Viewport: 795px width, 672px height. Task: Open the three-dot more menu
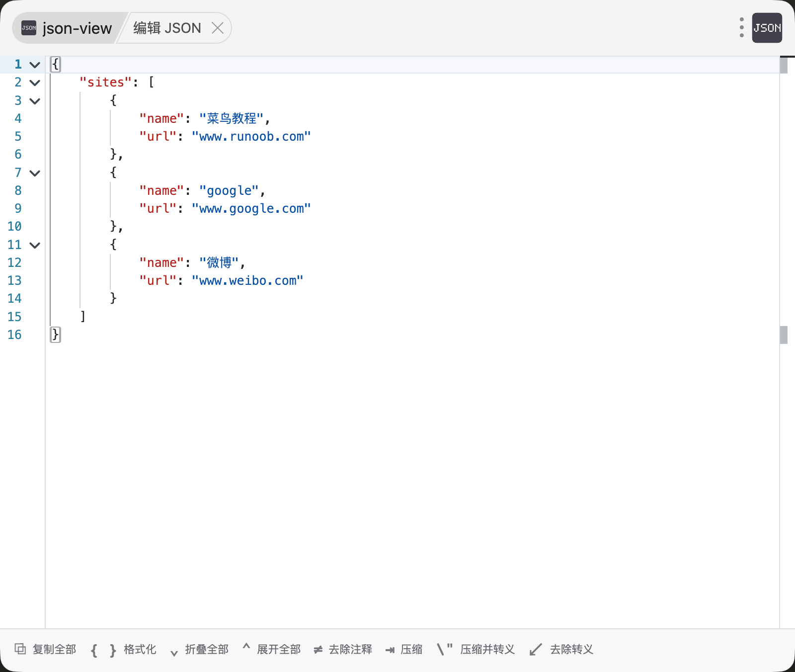[741, 27]
